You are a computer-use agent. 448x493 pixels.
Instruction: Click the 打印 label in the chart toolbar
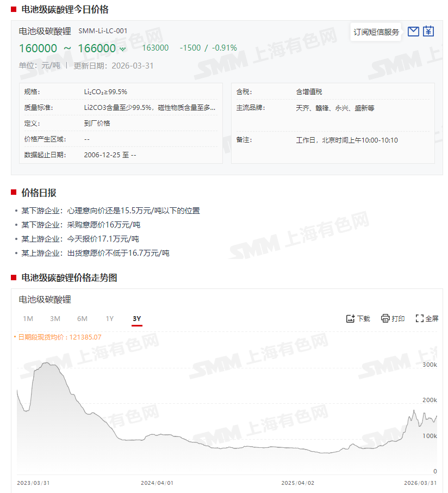point(398,318)
